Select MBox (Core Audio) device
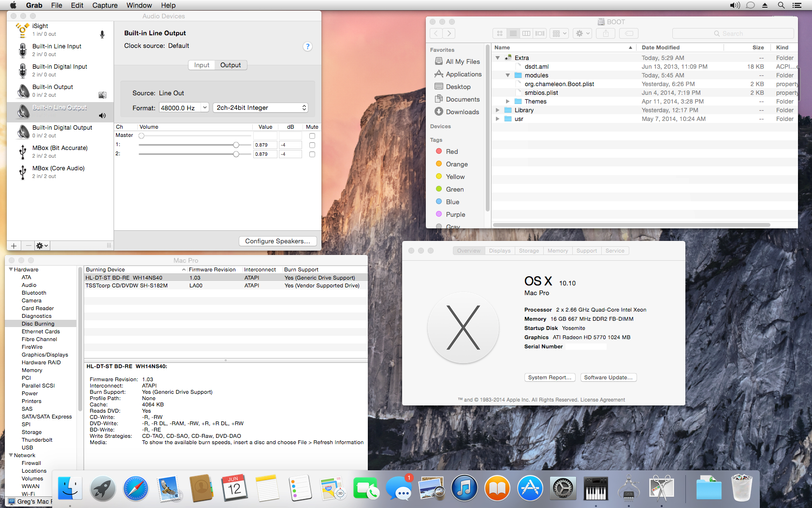This screenshot has width=812, height=508. pos(60,172)
